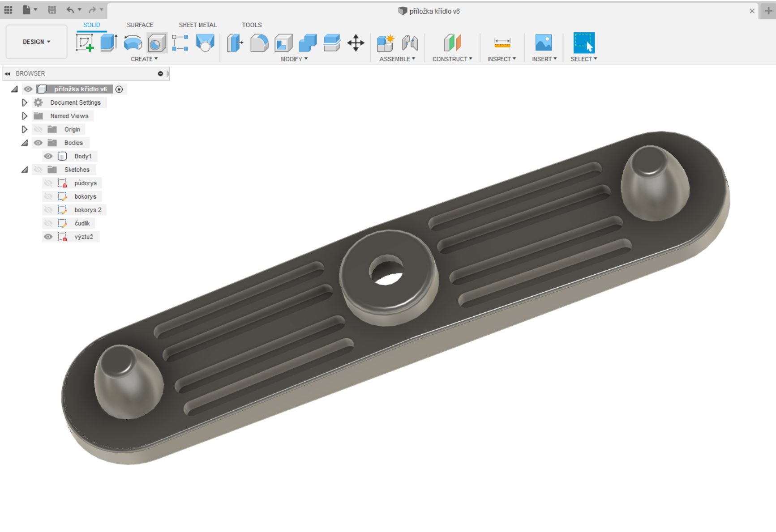The height and width of the screenshot is (532, 776).
Task: Open a new design tab with plus
Action: [x=768, y=11]
